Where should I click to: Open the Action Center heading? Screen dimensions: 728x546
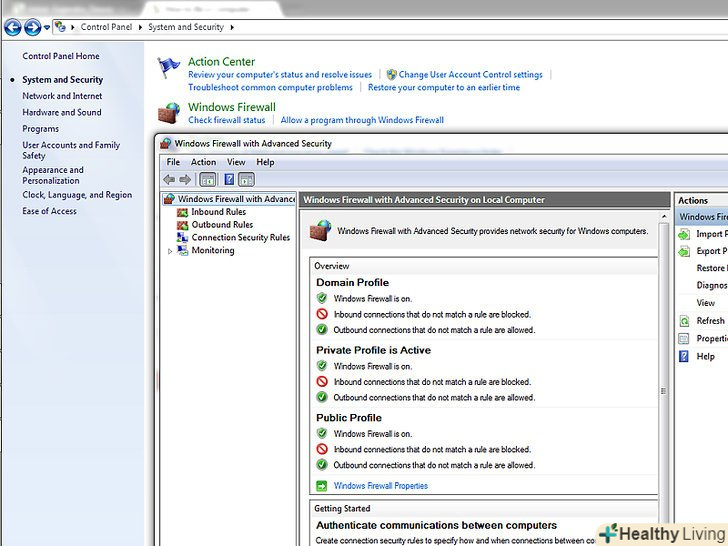[221, 61]
